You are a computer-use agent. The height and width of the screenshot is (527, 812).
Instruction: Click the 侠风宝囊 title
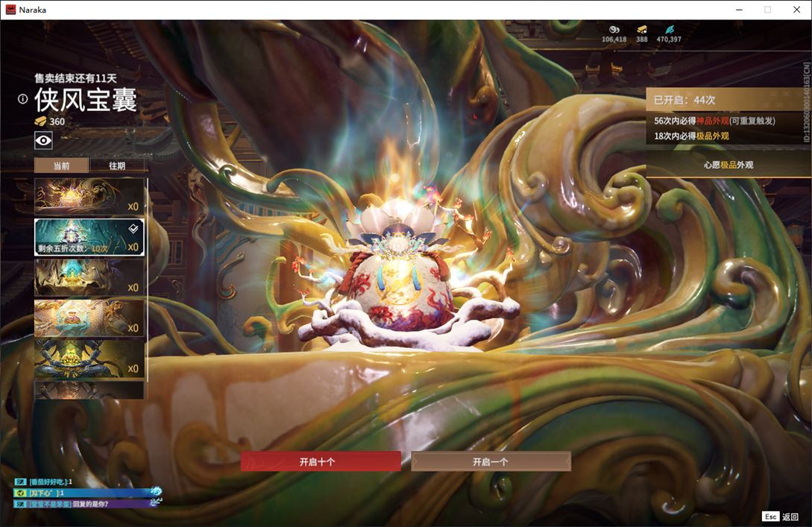(x=86, y=99)
